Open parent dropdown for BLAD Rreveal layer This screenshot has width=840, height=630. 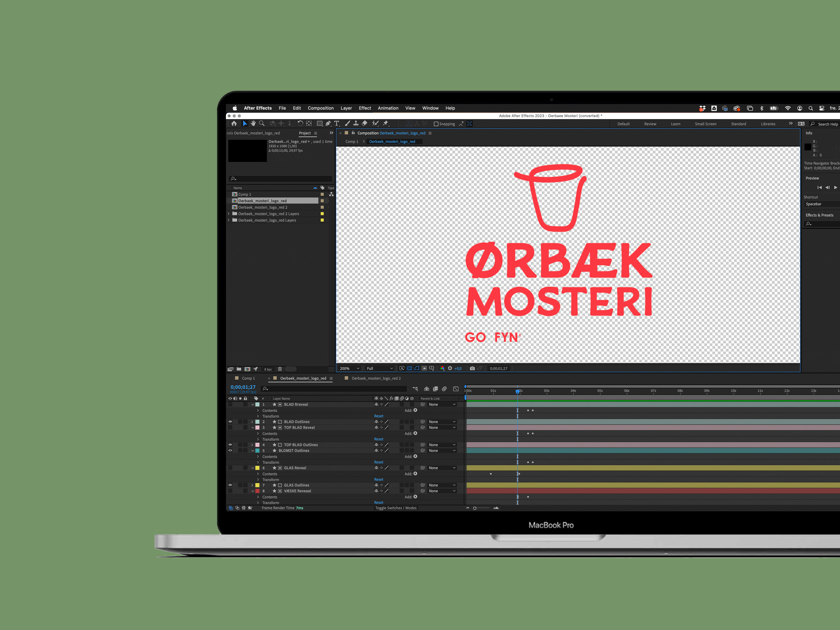[442, 404]
